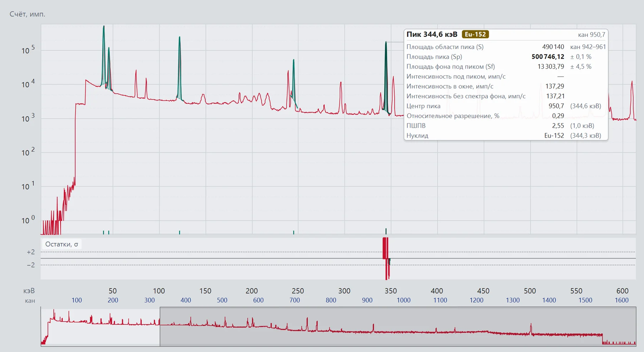This screenshot has width=644, height=352.
Task: Click the 'ПШПВ' value 2,55
Action: coord(558,125)
